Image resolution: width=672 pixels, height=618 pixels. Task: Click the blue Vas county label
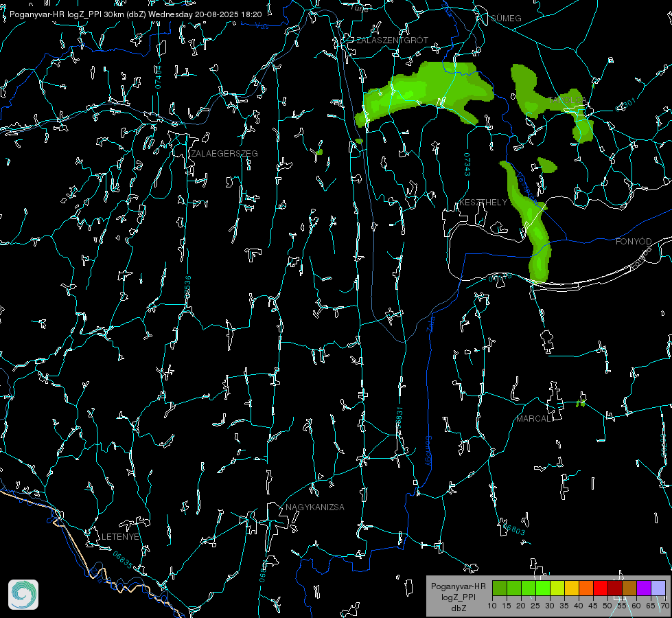pyautogui.click(x=262, y=27)
